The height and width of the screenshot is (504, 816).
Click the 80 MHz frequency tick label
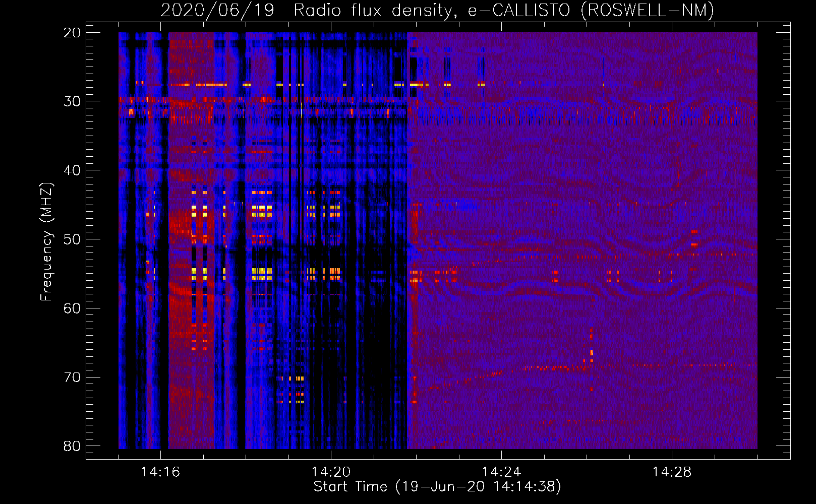pyautogui.click(x=72, y=446)
